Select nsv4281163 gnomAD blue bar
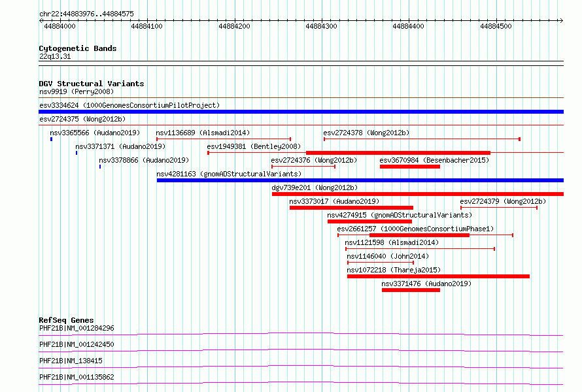The width and height of the screenshot is (582, 392). [360, 180]
